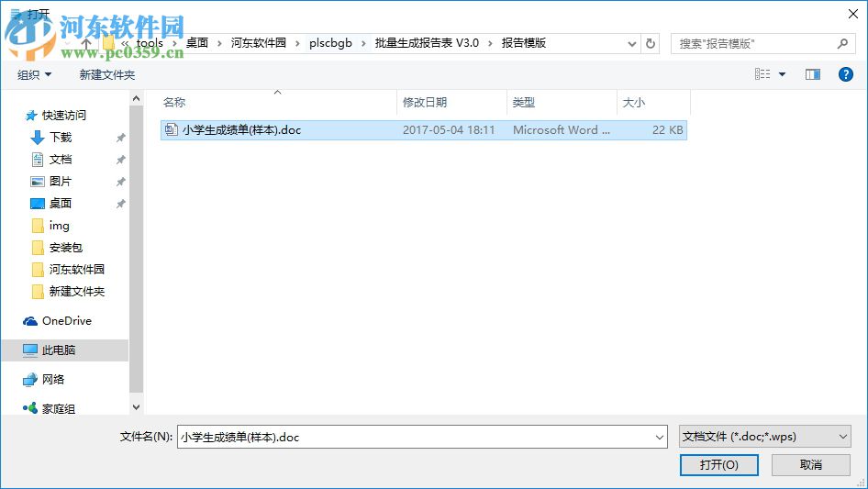Sort by 大小 column header
Image resolution: width=868 pixels, height=489 pixels.
point(633,103)
